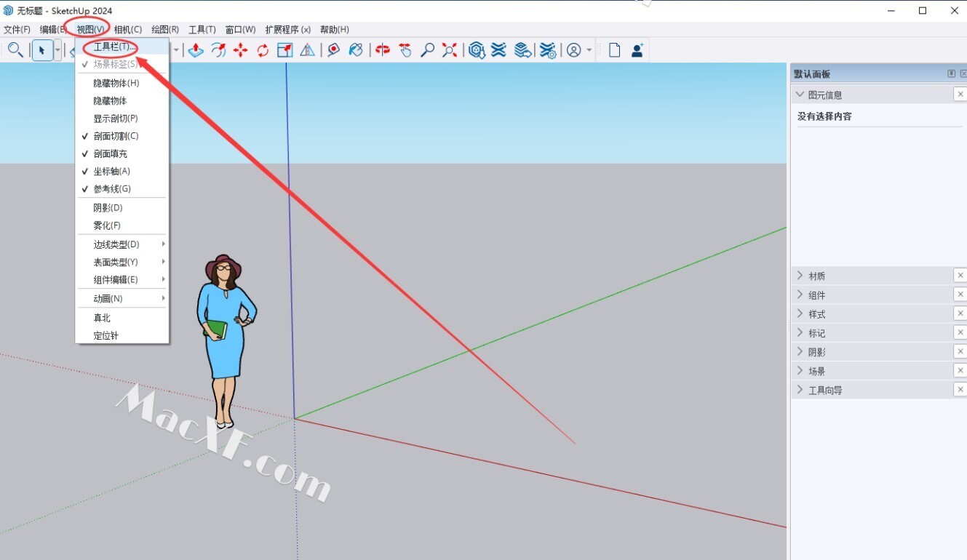Open Extension Warehouse from the toolbar
Viewport: 967px width, 560px height.
pyautogui.click(x=498, y=50)
